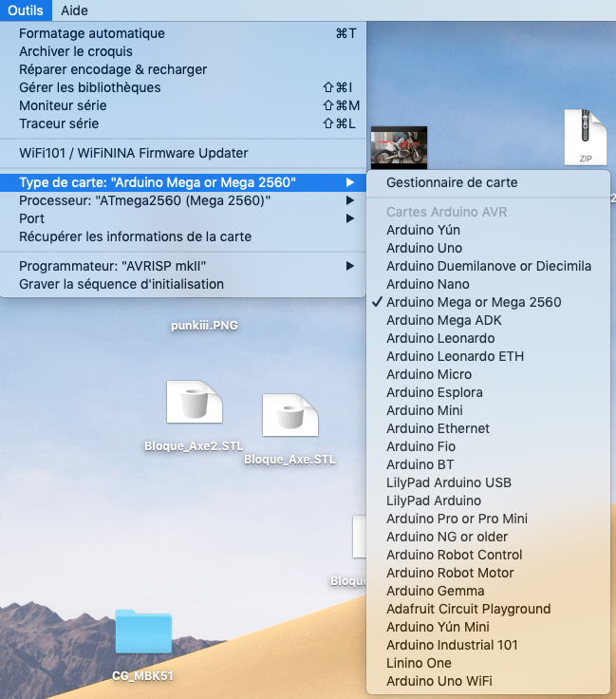
Task: Select the ZIP archive icon on desktop
Action: (586, 138)
